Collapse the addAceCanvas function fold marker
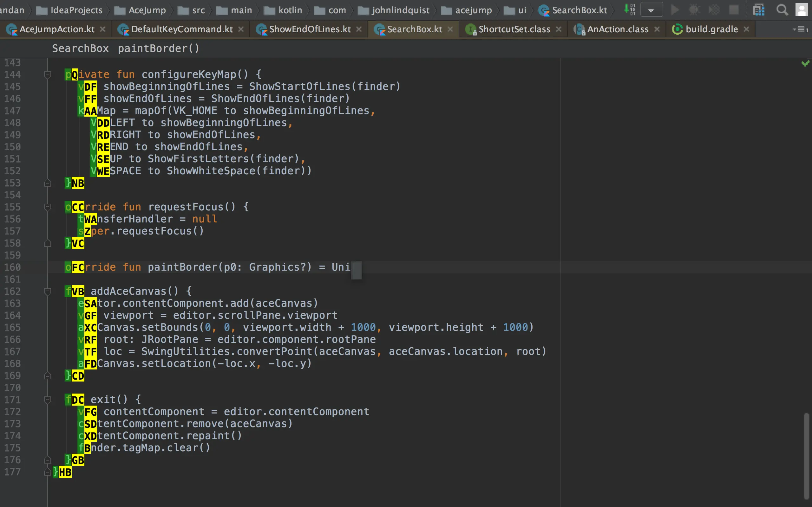Screen dimensions: 812x507 pyautogui.click(x=47, y=291)
